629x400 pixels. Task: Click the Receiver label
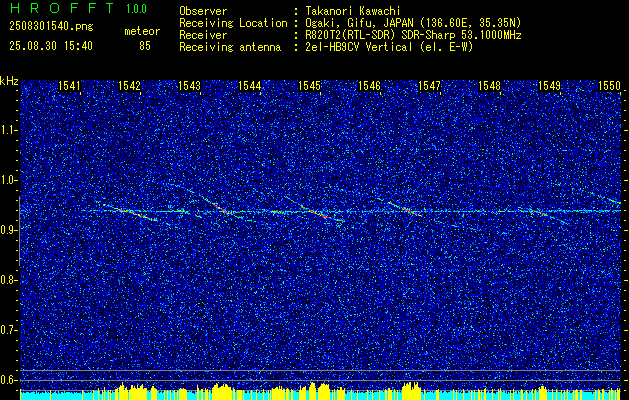[203, 35]
